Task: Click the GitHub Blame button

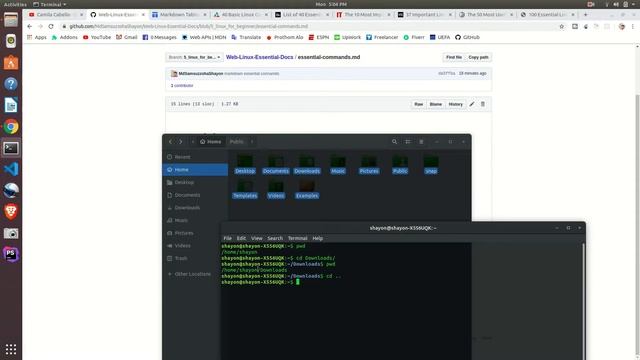Action: click(436, 104)
